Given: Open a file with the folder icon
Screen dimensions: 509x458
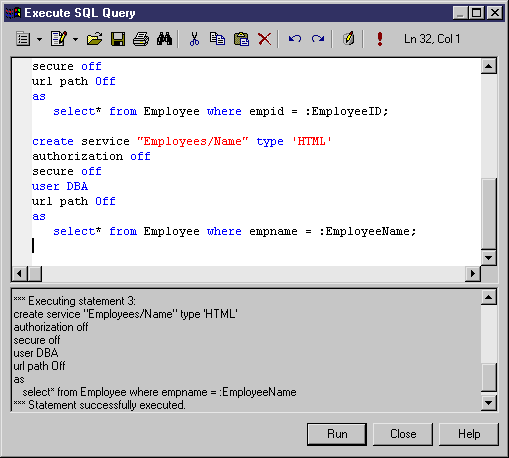Looking at the screenshot, I should 94,39.
